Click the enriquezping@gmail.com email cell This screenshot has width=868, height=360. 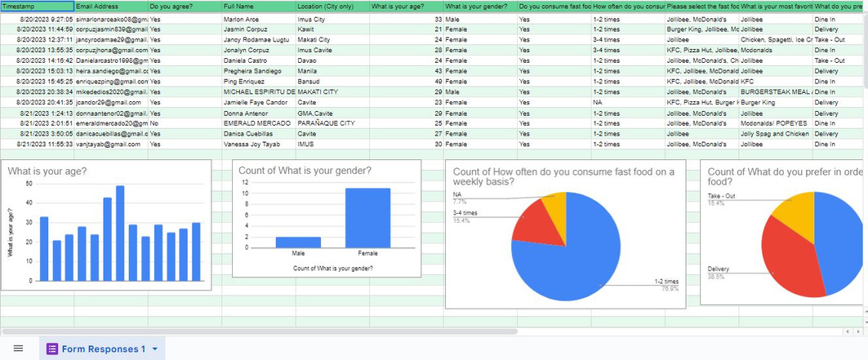(111, 82)
